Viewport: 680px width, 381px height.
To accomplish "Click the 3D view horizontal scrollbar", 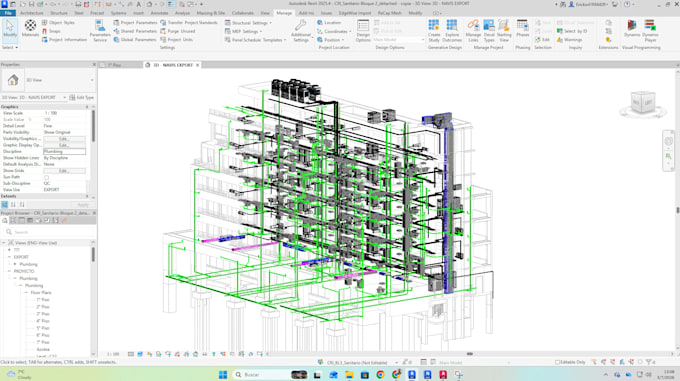I will click(x=470, y=354).
